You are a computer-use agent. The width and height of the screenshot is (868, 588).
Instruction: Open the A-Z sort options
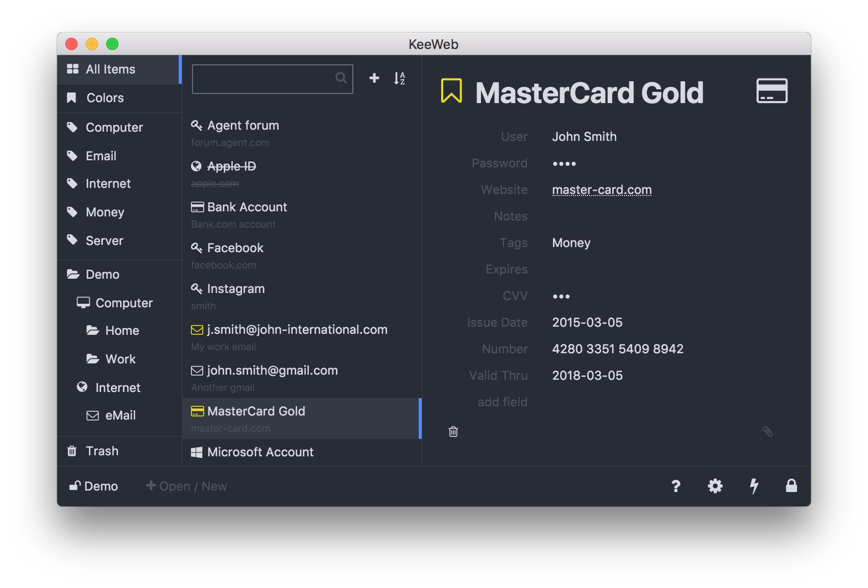point(399,78)
